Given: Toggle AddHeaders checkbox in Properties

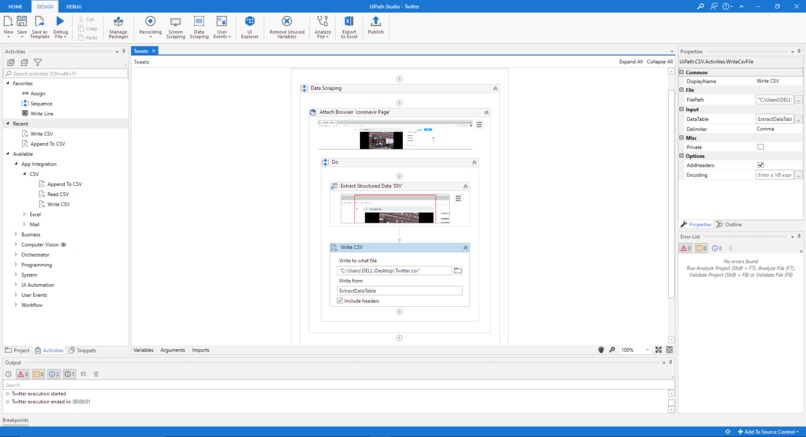Looking at the screenshot, I should coord(761,165).
